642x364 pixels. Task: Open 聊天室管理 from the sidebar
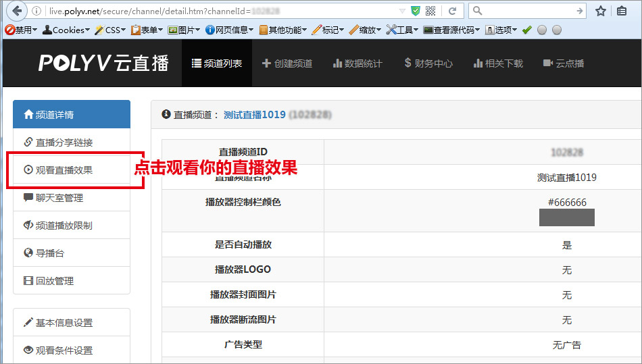pyautogui.click(x=59, y=198)
